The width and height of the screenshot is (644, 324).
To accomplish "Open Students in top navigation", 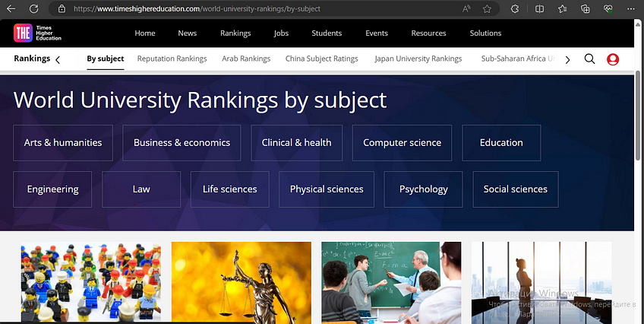I will pyautogui.click(x=327, y=33).
